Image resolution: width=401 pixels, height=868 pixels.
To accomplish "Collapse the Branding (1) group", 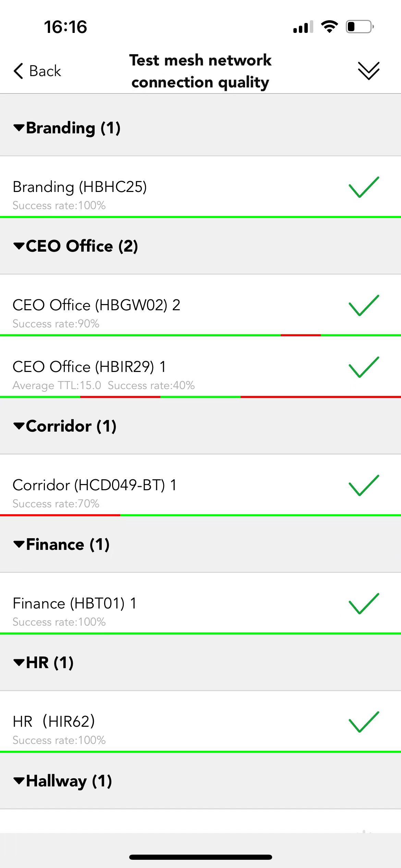I will pos(200,128).
